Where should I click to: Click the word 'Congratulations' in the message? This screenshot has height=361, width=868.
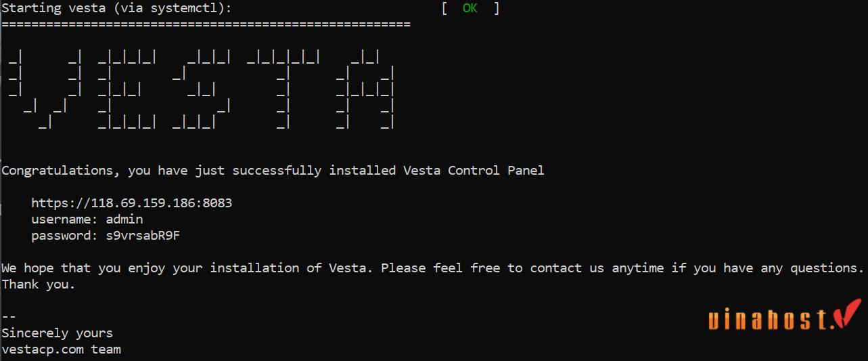coord(61,171)
